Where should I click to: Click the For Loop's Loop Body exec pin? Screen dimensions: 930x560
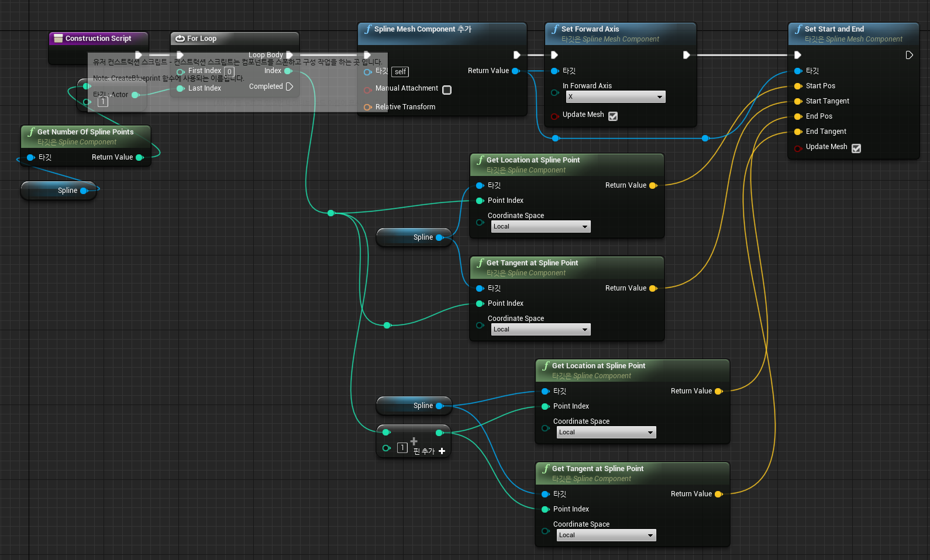pos(289,55)
